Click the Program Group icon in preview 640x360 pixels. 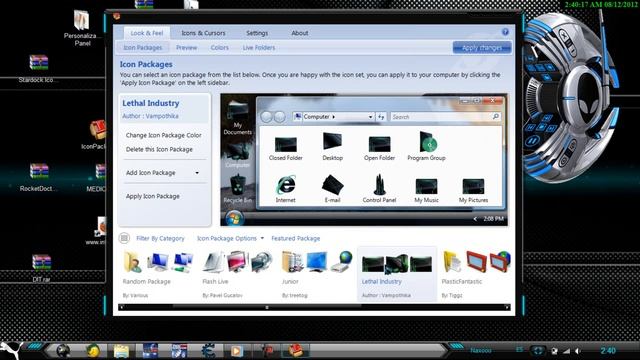tap(426, 146)
